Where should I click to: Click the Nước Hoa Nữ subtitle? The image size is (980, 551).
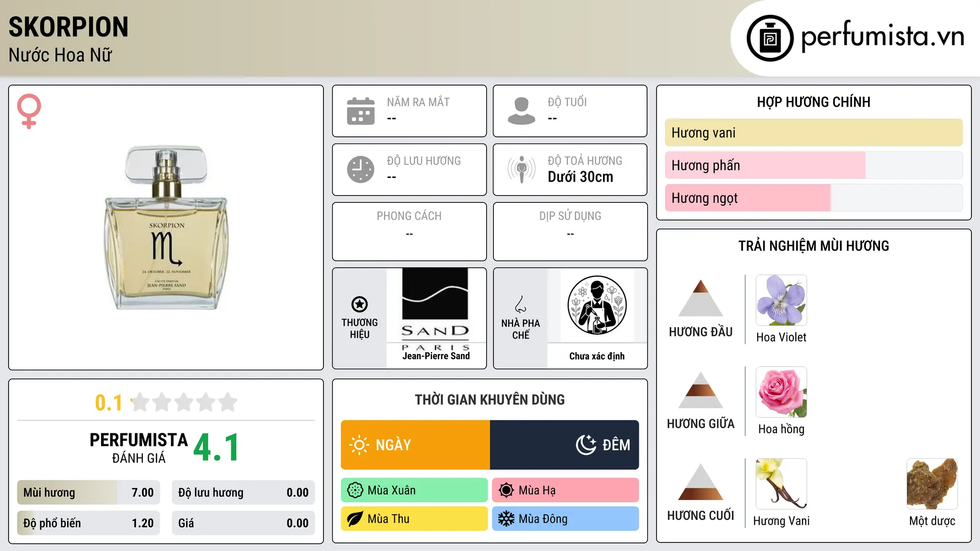pyautogui.click(x=60, y=55)
